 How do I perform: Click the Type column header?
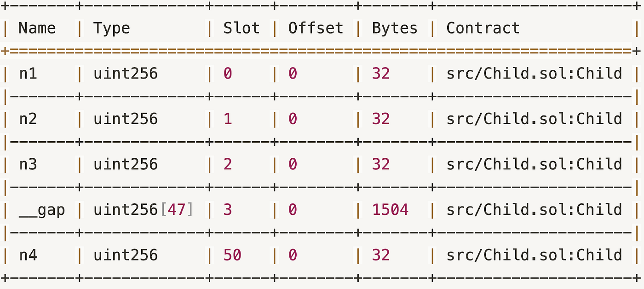click(x=111, y=29)
